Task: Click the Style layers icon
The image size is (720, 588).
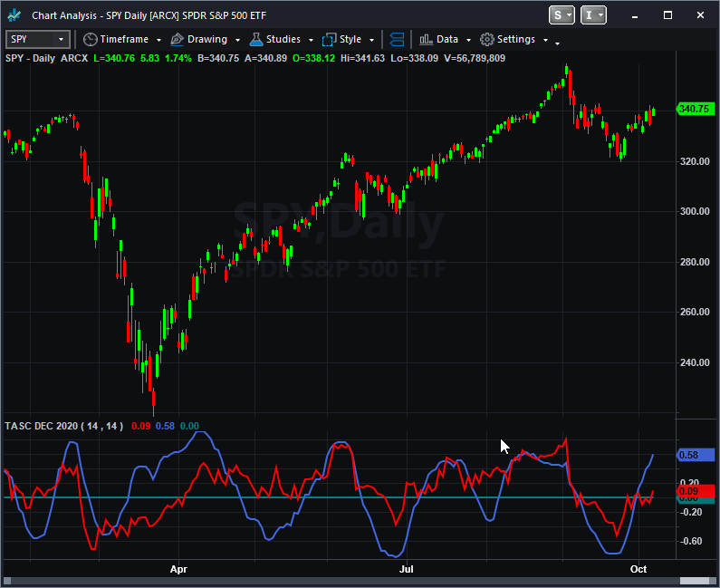Action: pos(330,40)
